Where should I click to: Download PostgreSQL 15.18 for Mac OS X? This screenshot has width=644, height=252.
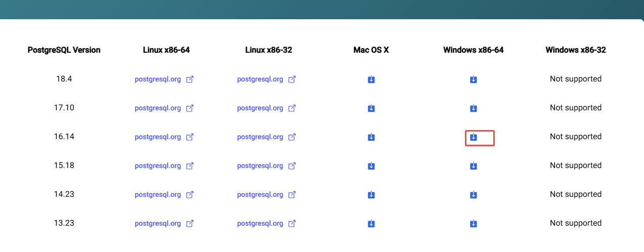(x=371, y=166)
